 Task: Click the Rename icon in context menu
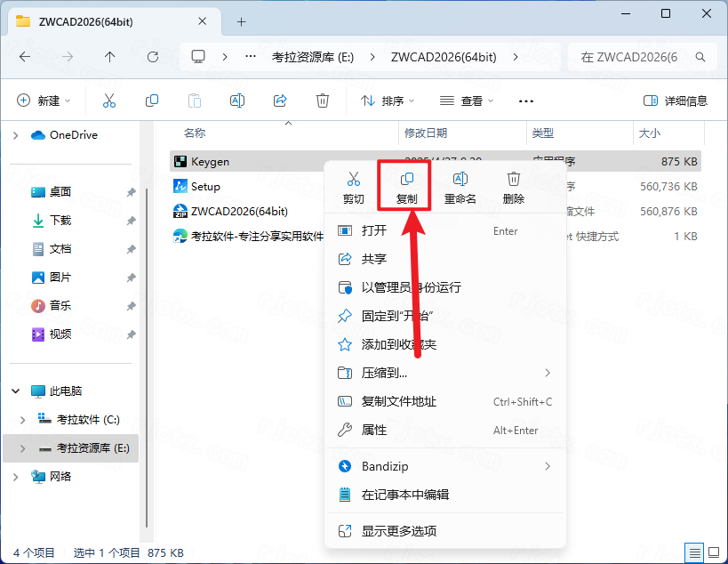pyautogui.click(x=460, y=181)
